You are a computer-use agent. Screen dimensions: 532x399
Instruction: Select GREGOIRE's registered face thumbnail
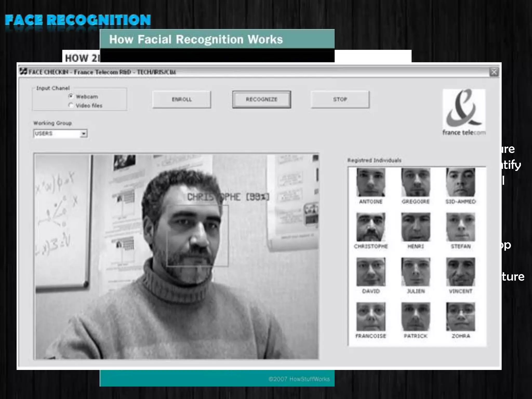coord(416,182)
